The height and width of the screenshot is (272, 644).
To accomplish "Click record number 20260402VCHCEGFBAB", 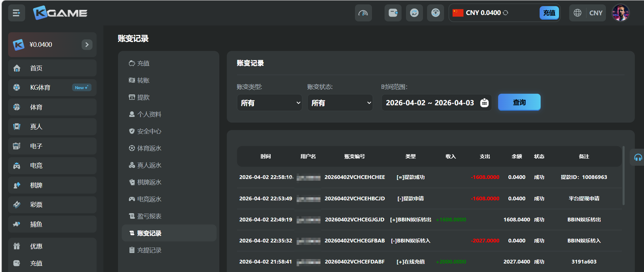I will pyautogui.click(x=355, y=241).
